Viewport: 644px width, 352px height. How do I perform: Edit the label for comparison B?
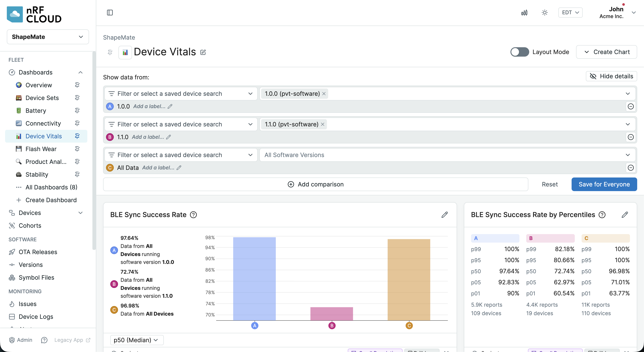(x=168, y=137)
